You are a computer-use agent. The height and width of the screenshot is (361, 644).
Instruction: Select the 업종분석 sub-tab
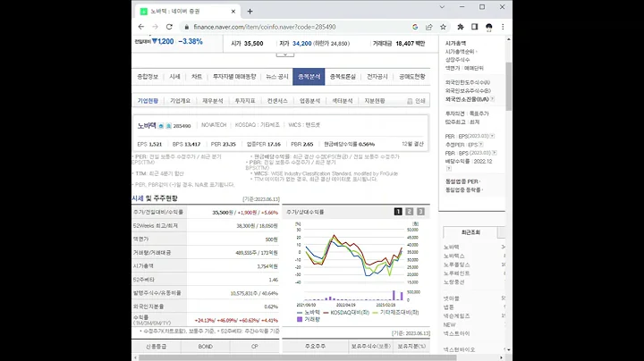coord(309,101)
